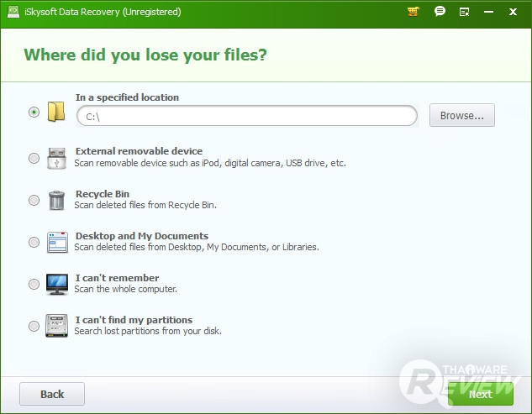Image resolution: width=532 pixels, height=414 pixels.
Task: Select the "I can't remember" radio button
Action: (x=34, y=284)
